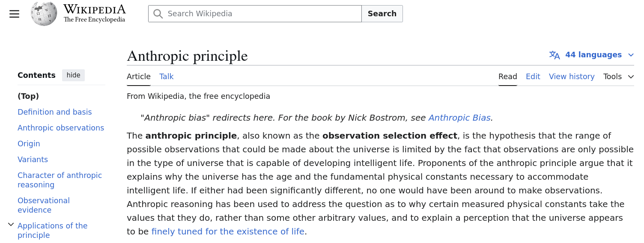Select the Edit tab
The width and height of the screenshot is (644, 243).
(533, 77)
